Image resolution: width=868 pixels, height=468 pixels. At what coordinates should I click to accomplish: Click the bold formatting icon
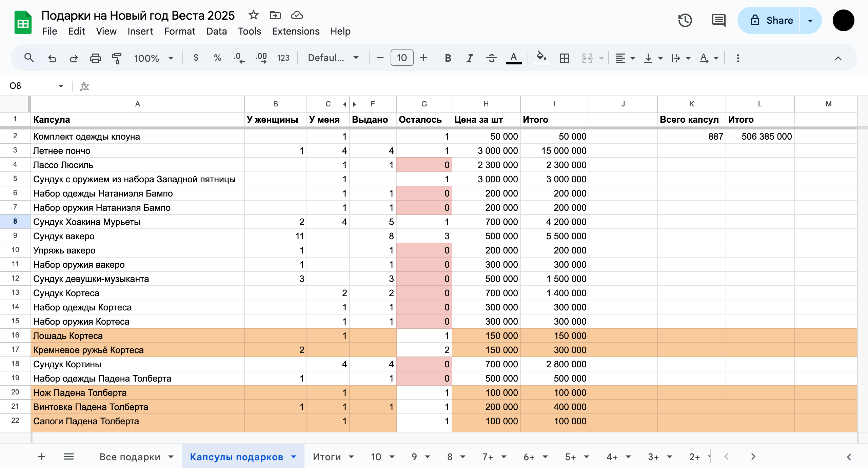coord(447,58)
